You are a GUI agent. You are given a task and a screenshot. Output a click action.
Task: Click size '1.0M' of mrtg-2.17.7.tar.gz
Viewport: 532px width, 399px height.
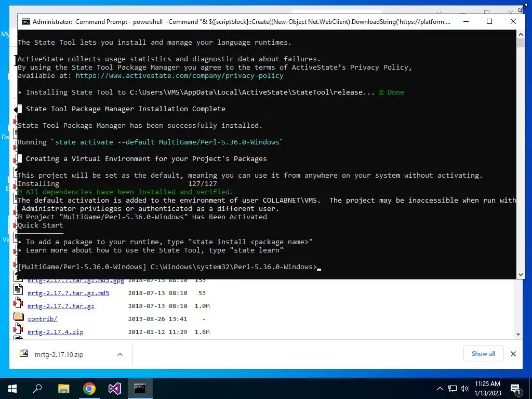coord(202,306)
